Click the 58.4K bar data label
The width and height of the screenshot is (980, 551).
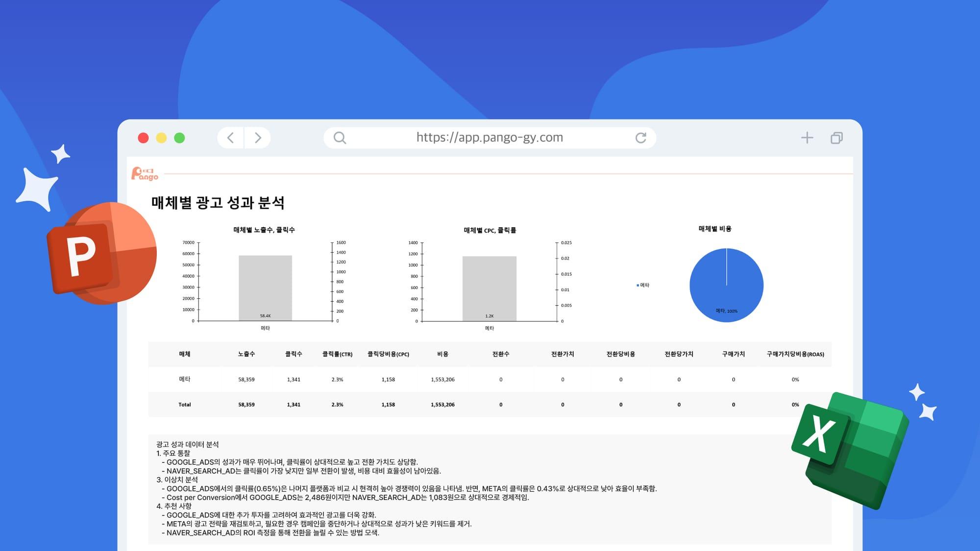point(265,316)
